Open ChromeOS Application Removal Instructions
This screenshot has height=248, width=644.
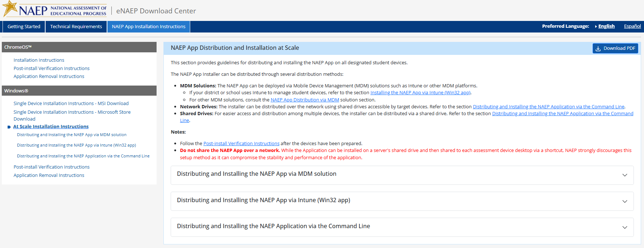coord(49,77)
